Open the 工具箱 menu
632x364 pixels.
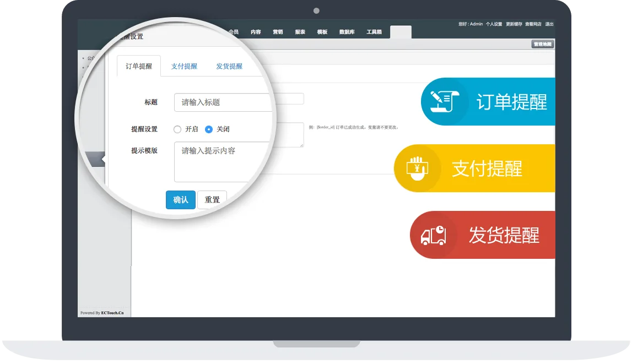pyautogui.click(x=374, y=32)
